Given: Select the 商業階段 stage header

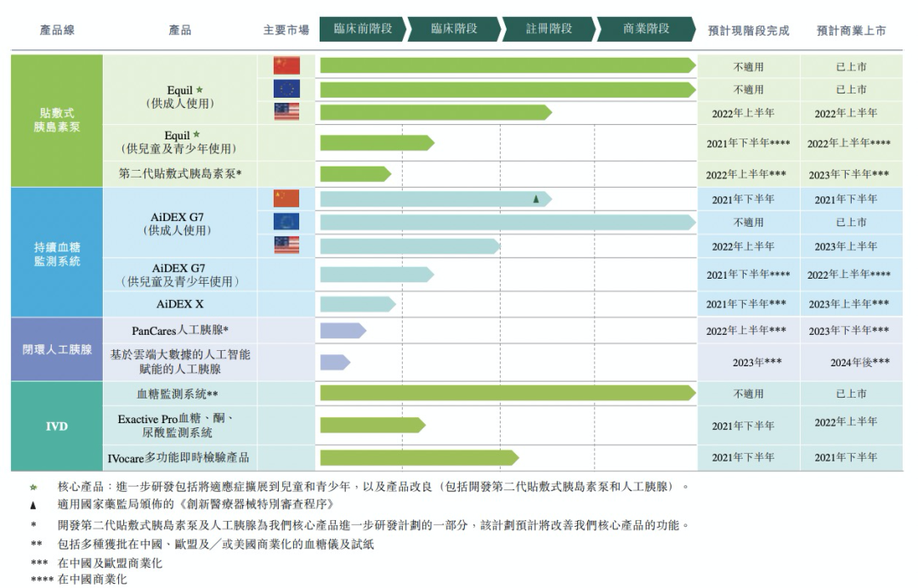Looking at the screenshot, I should [x=646, y=29].
